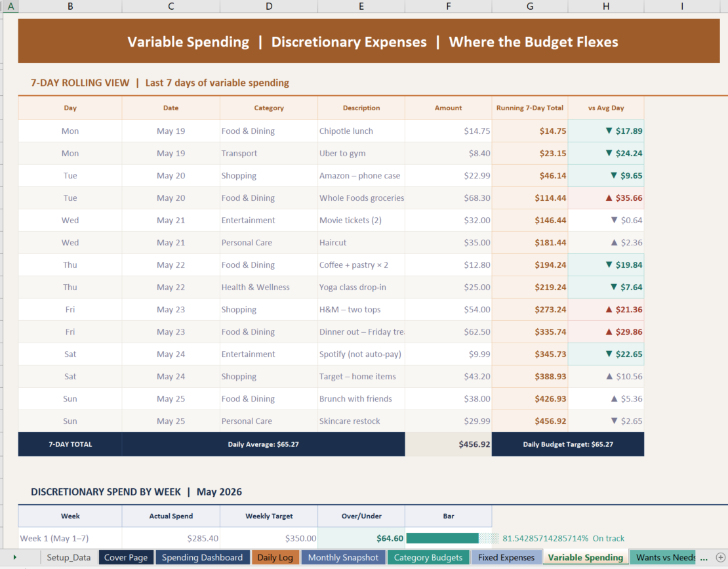Select the Health & Wellness category cell
This screenshot has width=728, height=569.
coord(269,287)
